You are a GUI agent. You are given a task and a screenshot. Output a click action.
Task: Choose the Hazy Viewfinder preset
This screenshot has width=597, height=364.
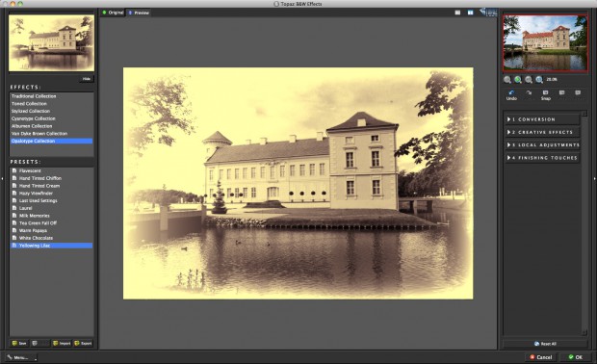tap(51, 193)
